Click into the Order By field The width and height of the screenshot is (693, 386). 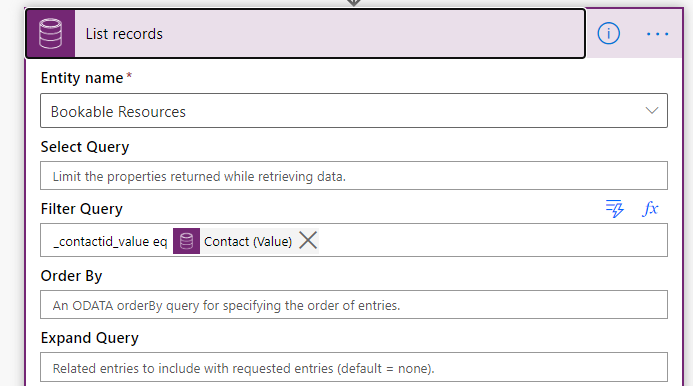[x=354, y=305]
